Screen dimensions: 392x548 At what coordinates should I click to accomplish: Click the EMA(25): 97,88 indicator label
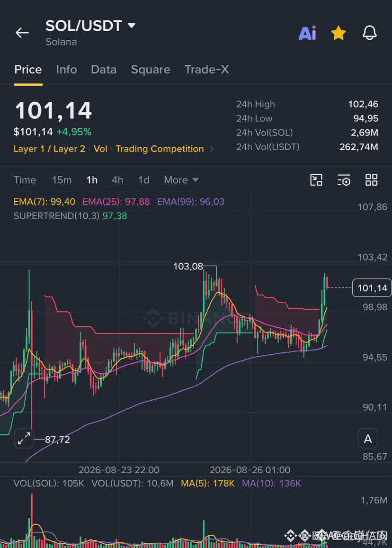[116, 202]
